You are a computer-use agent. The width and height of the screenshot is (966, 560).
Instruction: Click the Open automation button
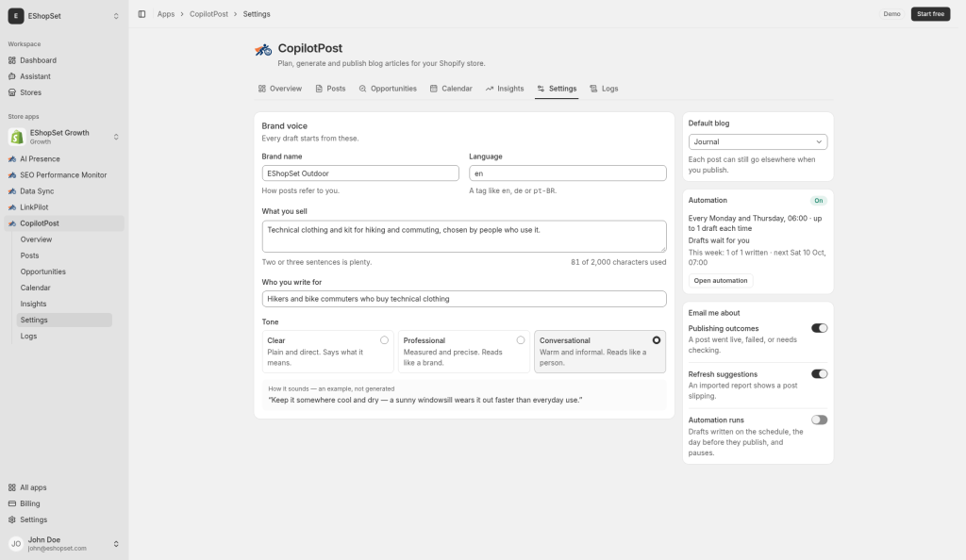click(720, 281)
